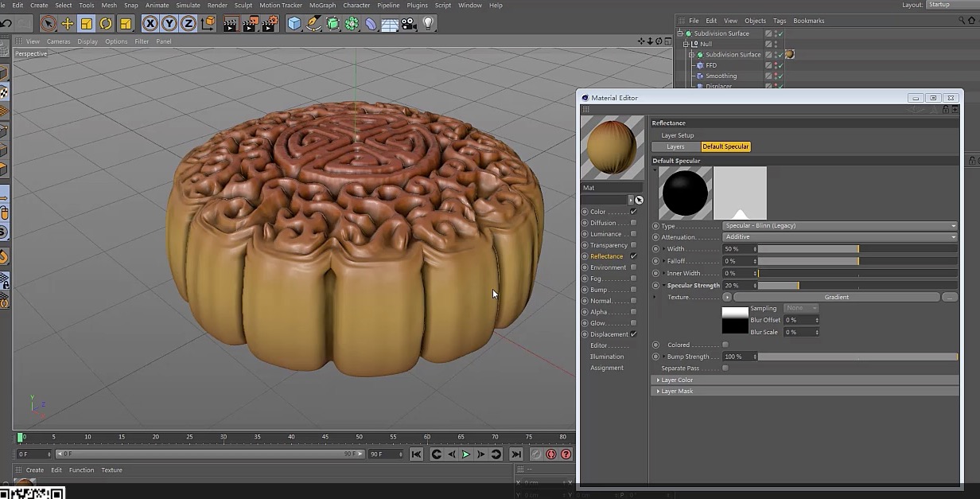
Task: Click the Camera object icon in the toolbar
Action: 408,24
